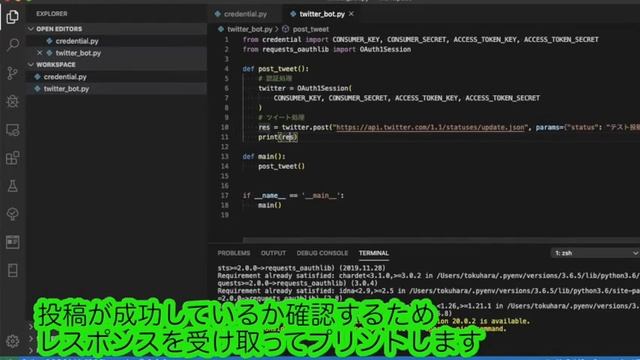The height and width of the screenshot is (360, 640).
Task: Open the Testing flask view
Action: click(13, 186)
